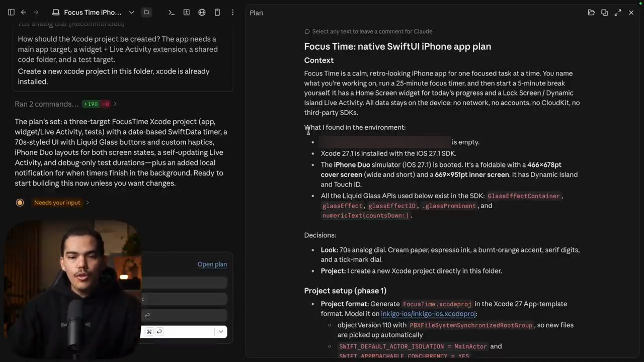Open the dropdown arrow on the white submit button
The image size is (644, 362).
point(220,332)
